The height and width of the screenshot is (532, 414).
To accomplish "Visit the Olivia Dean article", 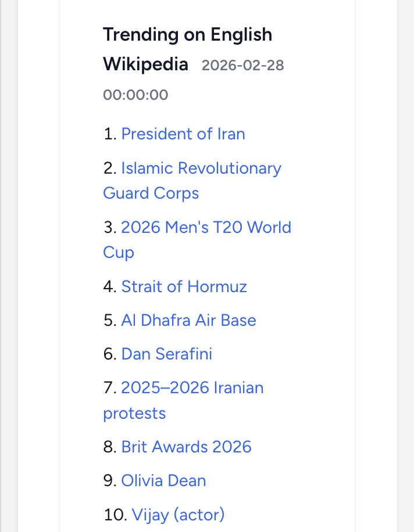I will 163,480.
